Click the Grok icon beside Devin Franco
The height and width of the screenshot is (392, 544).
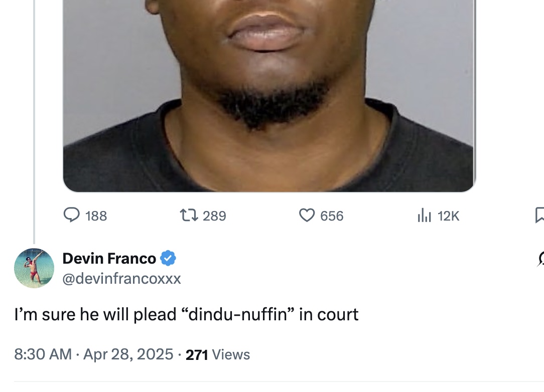click(x=540, y=259)
